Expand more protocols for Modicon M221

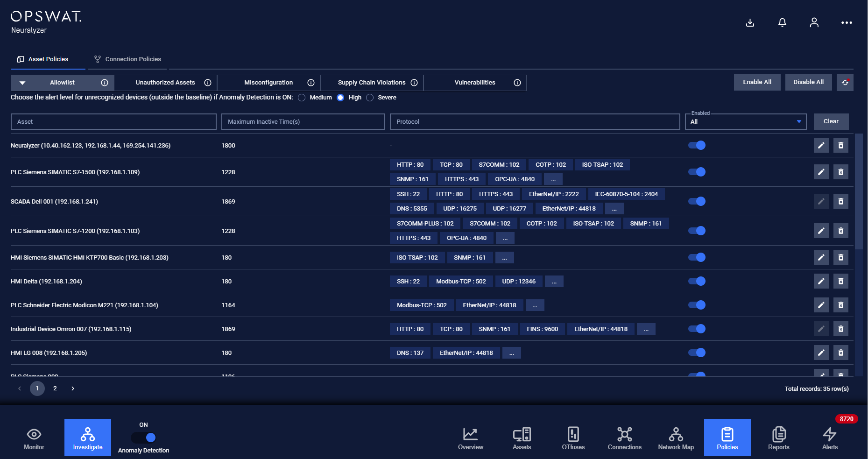[535, 305]
